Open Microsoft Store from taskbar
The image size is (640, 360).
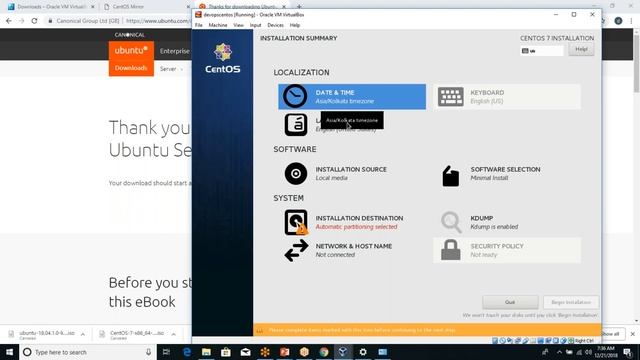(226, 352)
